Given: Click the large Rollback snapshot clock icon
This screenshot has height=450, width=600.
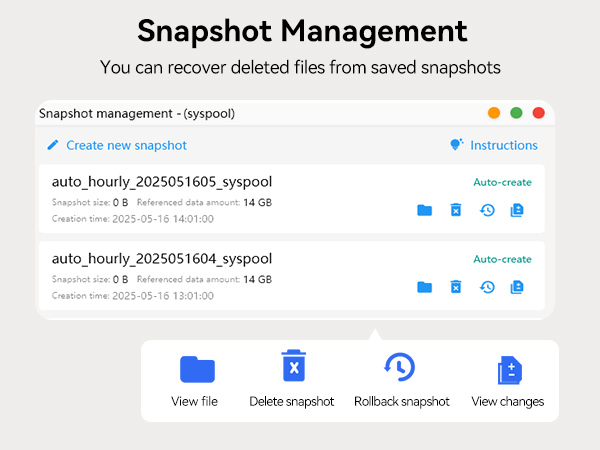Looking at the screenshot, I should (x=399, y=367).
